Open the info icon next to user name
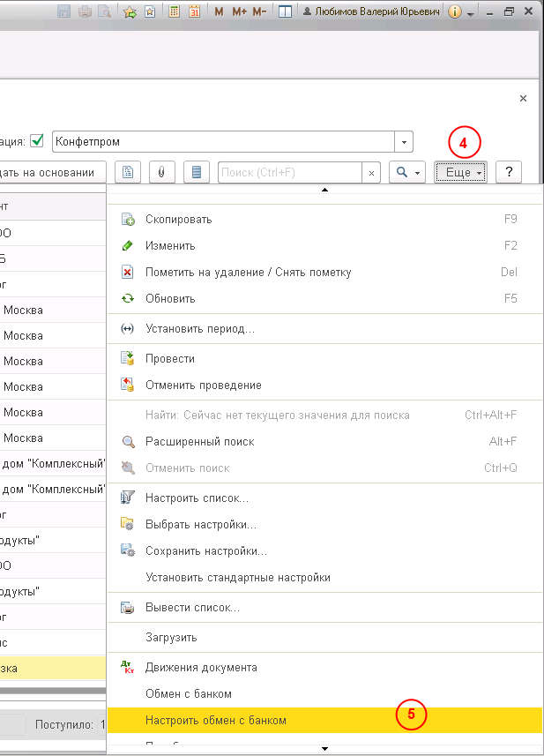The height and width of the screenshot is (756, 544). coord(455,12)
